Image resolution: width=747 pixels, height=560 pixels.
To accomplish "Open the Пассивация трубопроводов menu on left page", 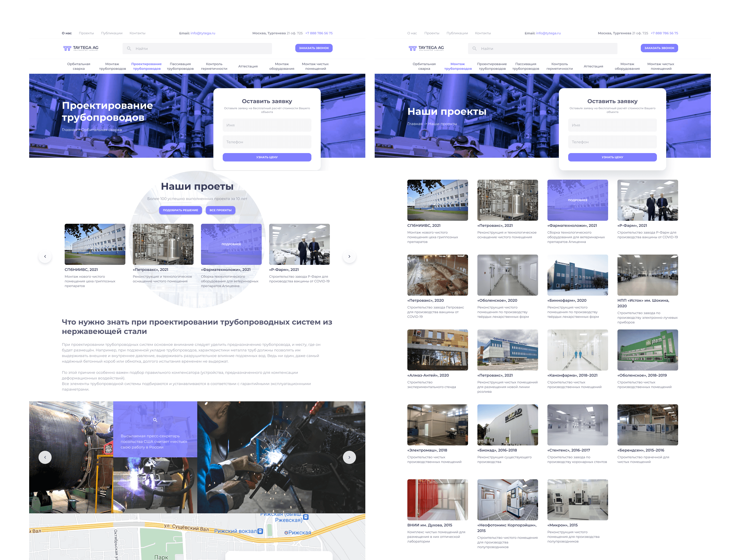I will point(180,66).
